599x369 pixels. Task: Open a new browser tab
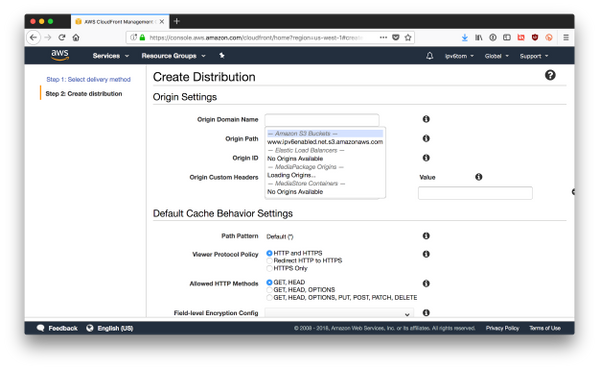176,21
